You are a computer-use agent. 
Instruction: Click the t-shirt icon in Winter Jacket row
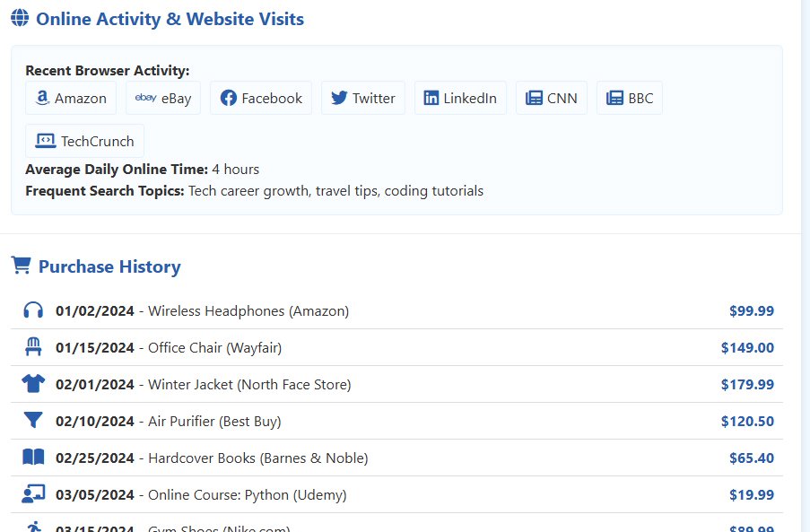pos(33,384)
